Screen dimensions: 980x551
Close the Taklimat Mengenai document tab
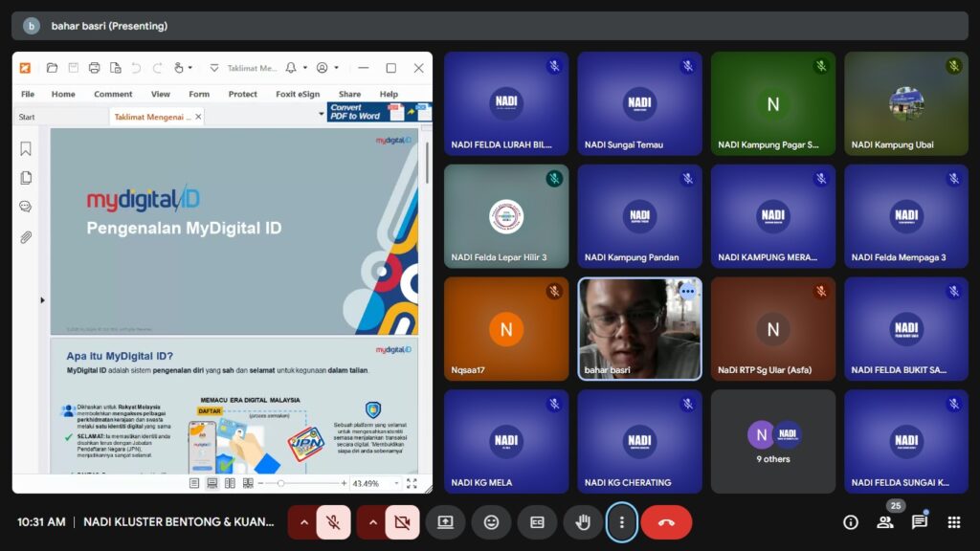coord(198,117)
